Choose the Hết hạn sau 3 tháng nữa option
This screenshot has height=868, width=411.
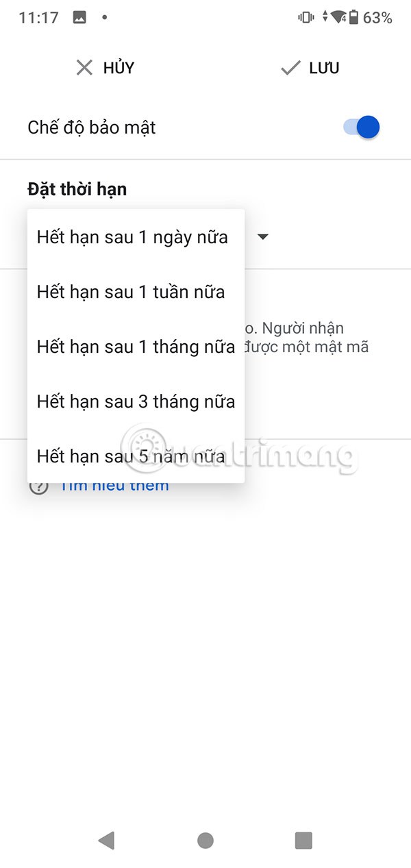pyautogui.click(x=136, y=401)
